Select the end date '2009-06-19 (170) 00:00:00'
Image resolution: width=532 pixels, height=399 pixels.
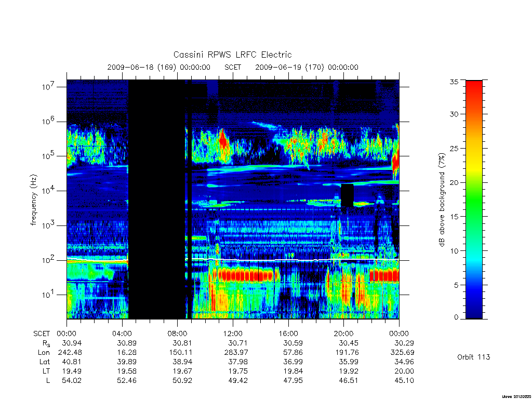307,67
